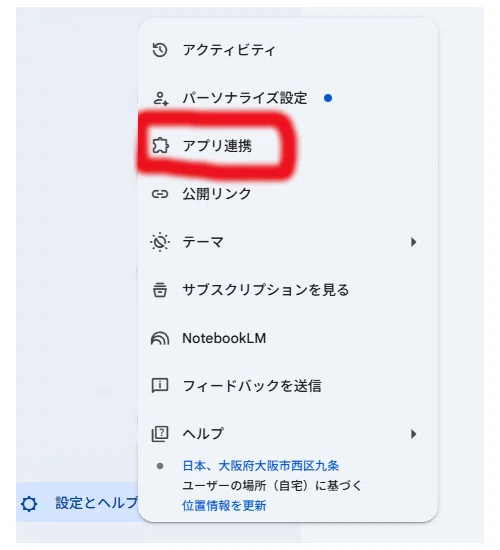The width and height of the screenshot is (500, 550).
Task: Click the subscription box icon
Action: [160, 290]
